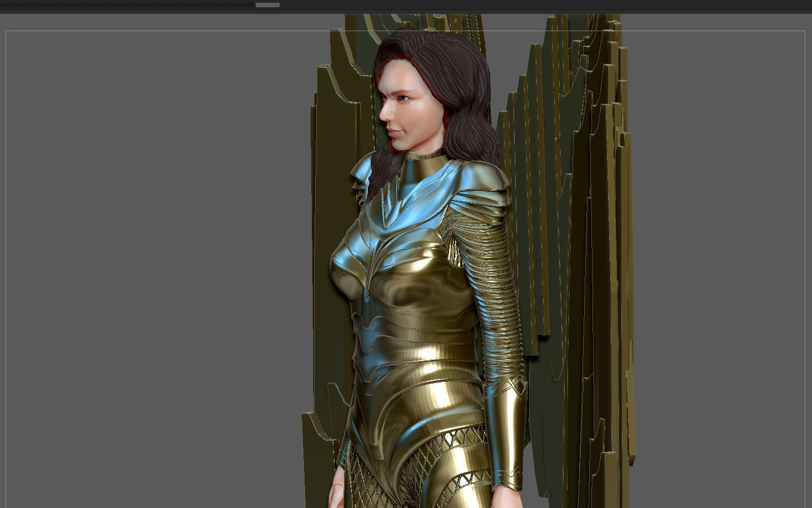Image resolution: width=812 pixels, height=508 pixels.
Task: Click the highlighted light-gray segment in top strip
Action: [267, 5]
